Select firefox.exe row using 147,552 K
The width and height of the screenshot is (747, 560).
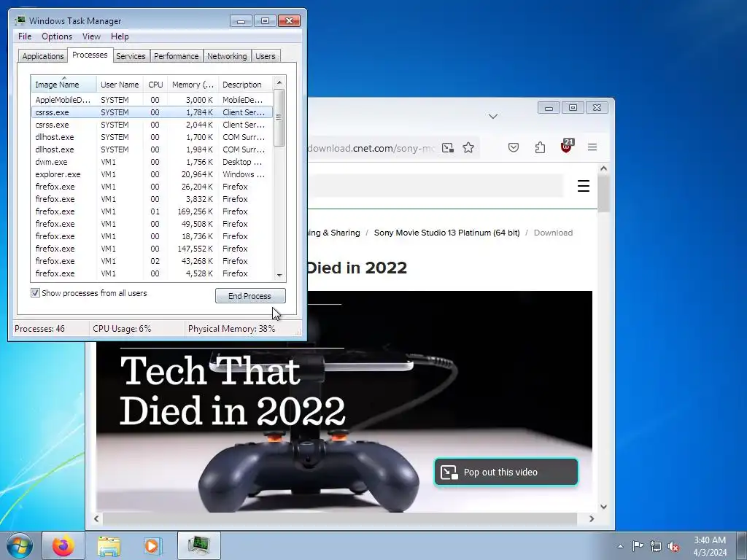pos(152,249)
